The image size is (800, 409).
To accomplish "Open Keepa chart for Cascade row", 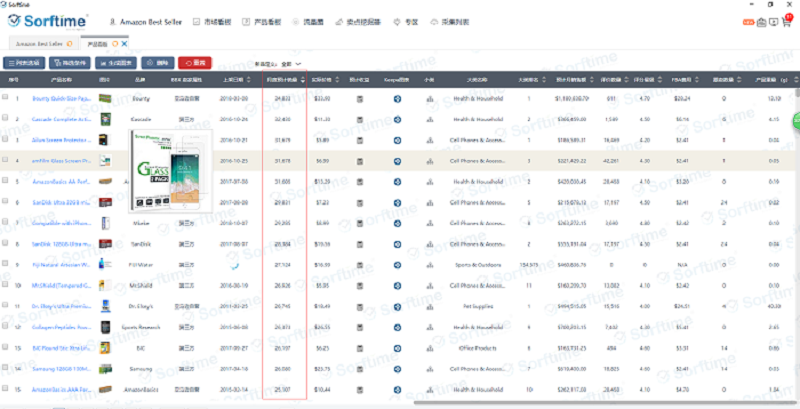I will click(397, 119).
